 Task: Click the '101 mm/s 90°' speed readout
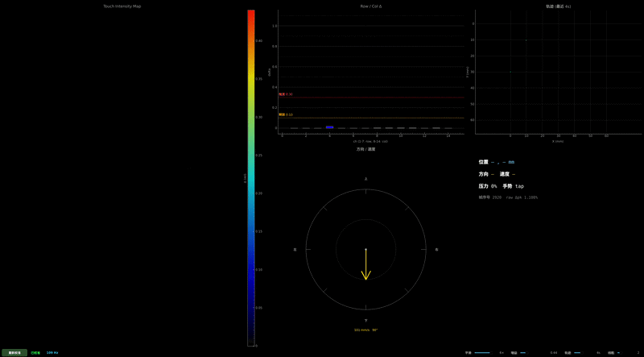pyautogui.click(x=366, y=330)
